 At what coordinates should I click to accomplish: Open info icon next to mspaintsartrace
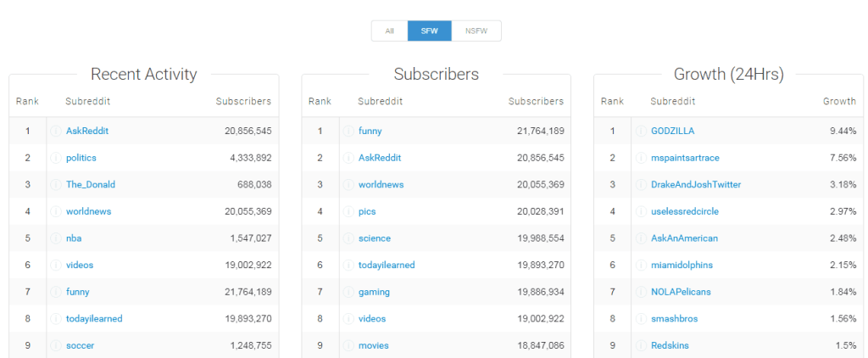pyautogui.click(x=641, y=158)
